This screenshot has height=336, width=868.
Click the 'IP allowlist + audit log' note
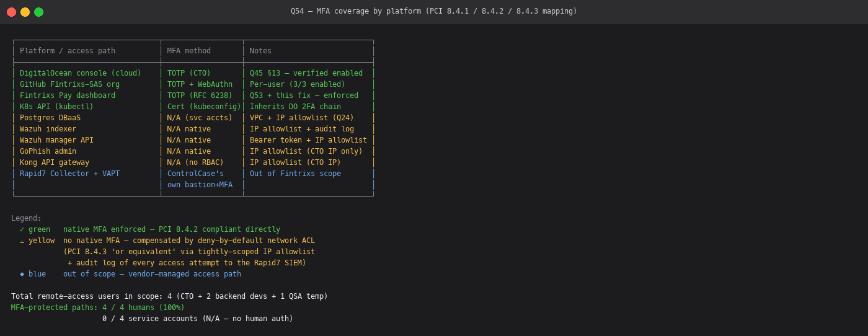point(302,129)
